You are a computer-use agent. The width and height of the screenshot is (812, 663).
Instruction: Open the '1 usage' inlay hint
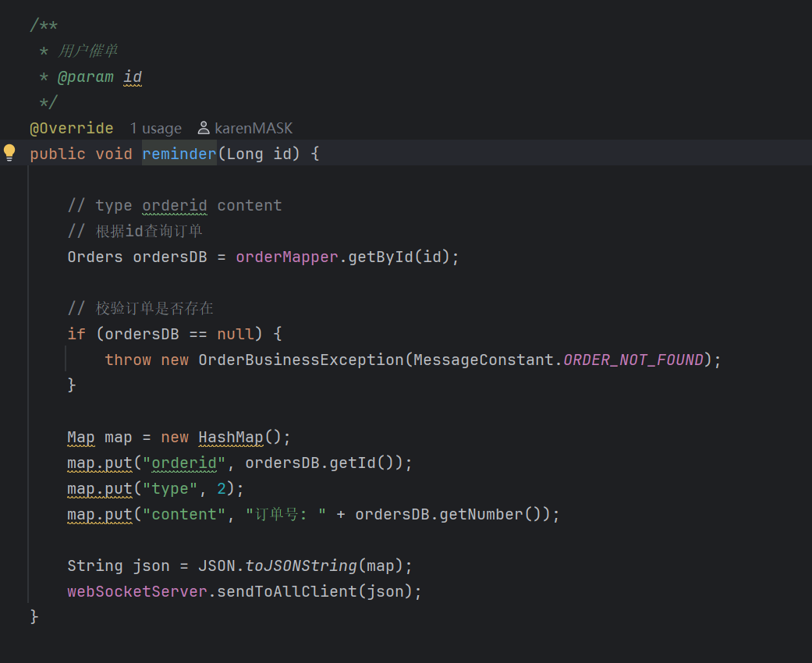155,129
